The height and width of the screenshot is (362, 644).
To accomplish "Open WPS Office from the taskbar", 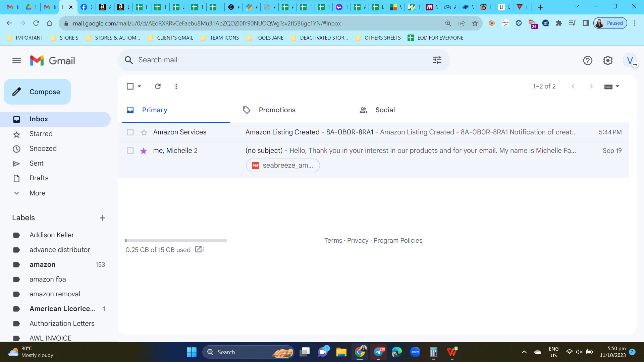I will tap(452, 352).
